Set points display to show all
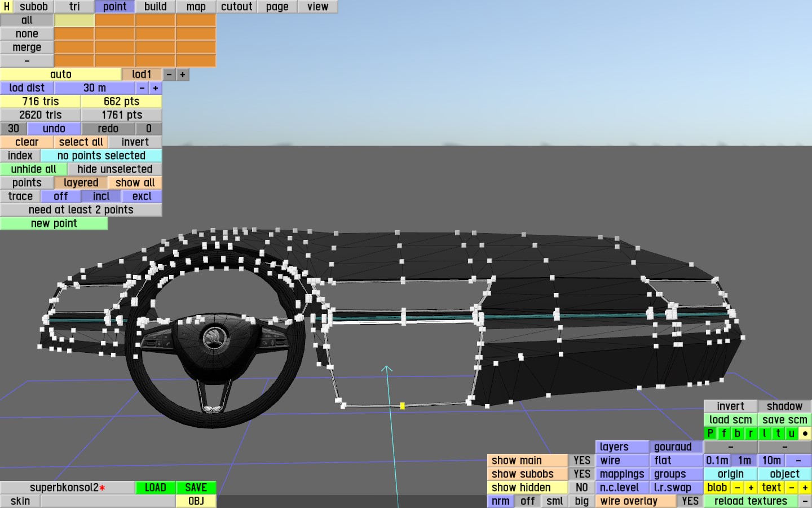This screenshot has width=812, height=508. (x=135, y=183)
